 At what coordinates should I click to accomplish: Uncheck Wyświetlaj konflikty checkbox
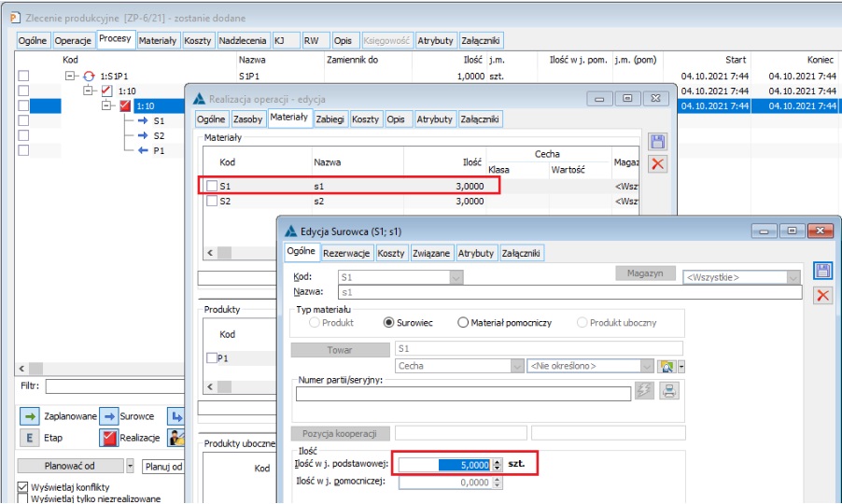click(23, 488)
